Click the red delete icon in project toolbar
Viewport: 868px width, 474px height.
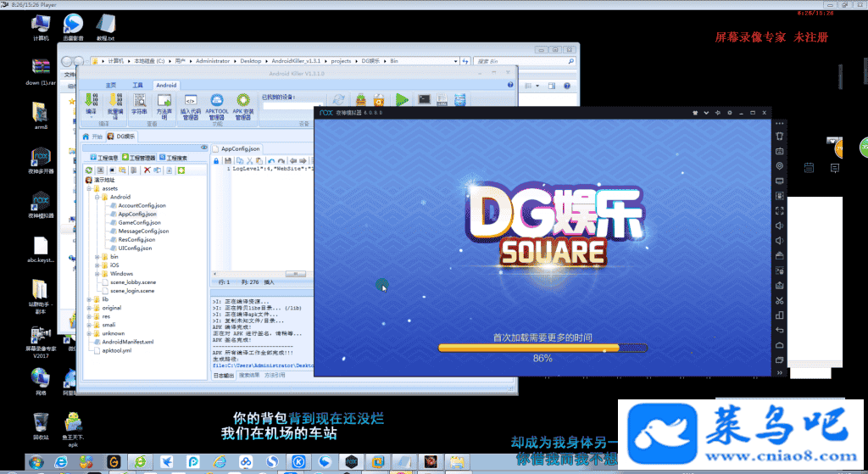[x=147, y=170]
